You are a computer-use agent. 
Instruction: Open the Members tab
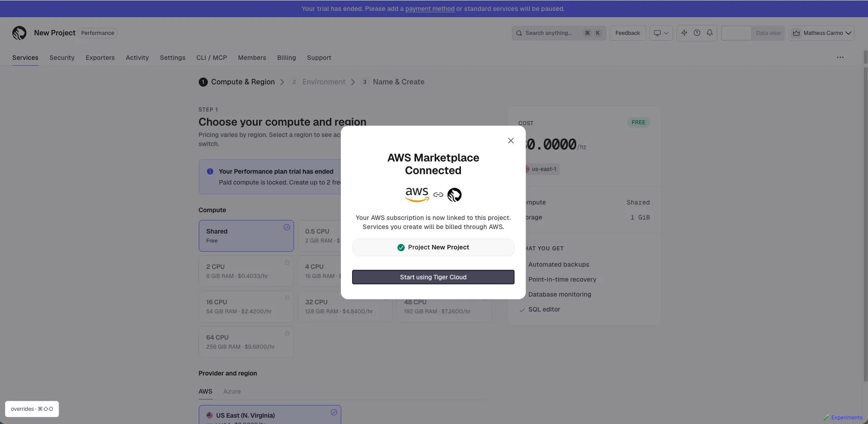pyautogui.click(x=252, y=58)
